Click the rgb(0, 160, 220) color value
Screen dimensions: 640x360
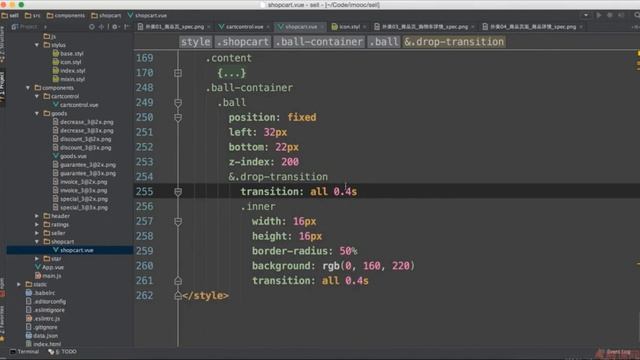(x=369, y=266)
